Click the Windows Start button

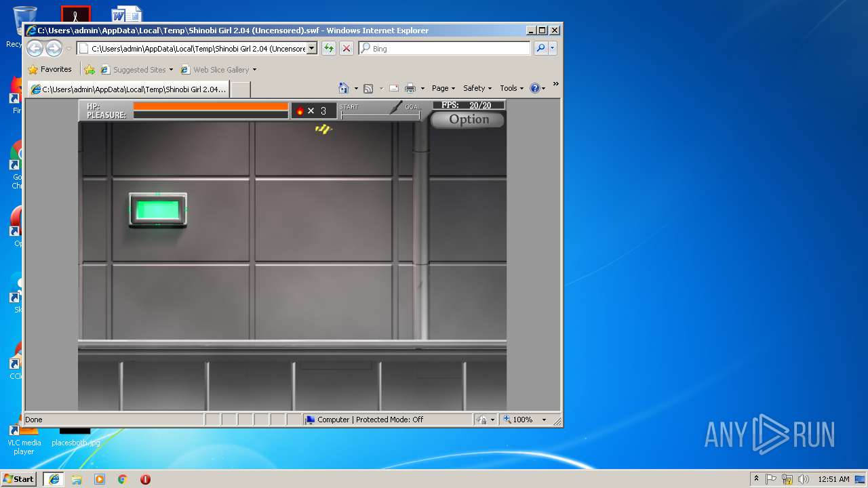(x=18, y=479)
